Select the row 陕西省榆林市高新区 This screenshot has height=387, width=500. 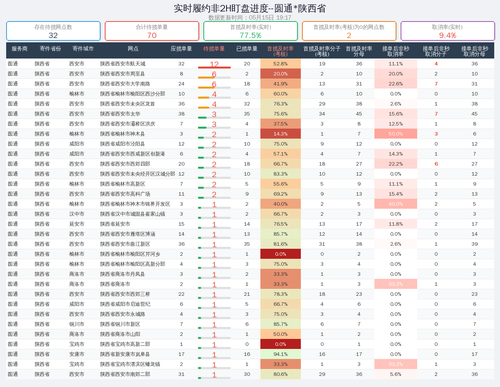click(250, 184)
